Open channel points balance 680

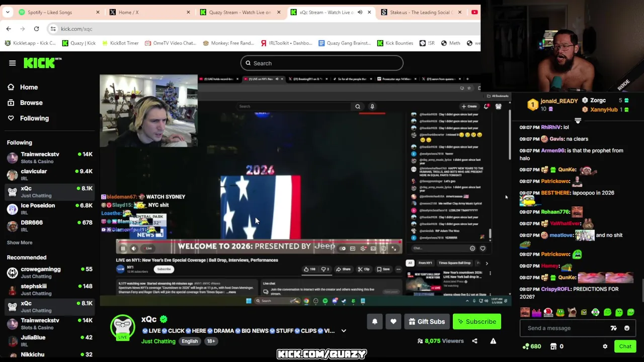532,346
